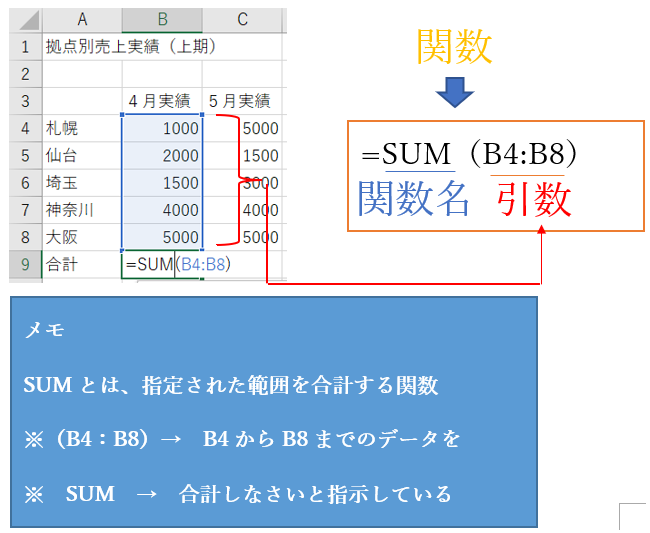Click cell with value 1000 for 札幌
The width and height of the screenshot is (650, 533).
162,128
